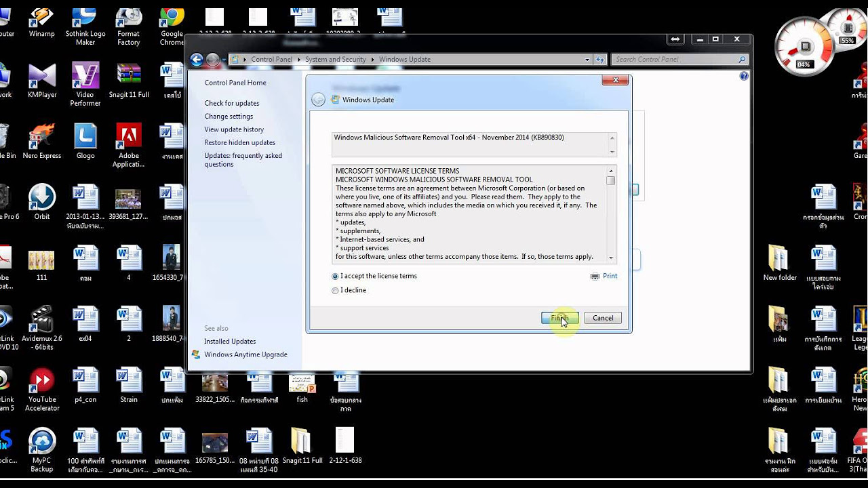Open Orbit downloader icon

[42, 202]
